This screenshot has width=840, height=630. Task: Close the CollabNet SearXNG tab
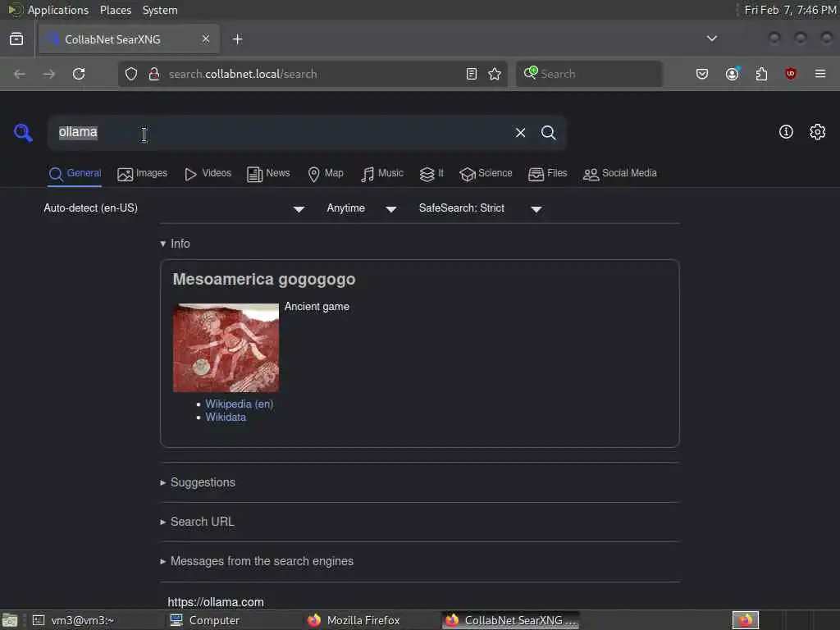[206, 39]
